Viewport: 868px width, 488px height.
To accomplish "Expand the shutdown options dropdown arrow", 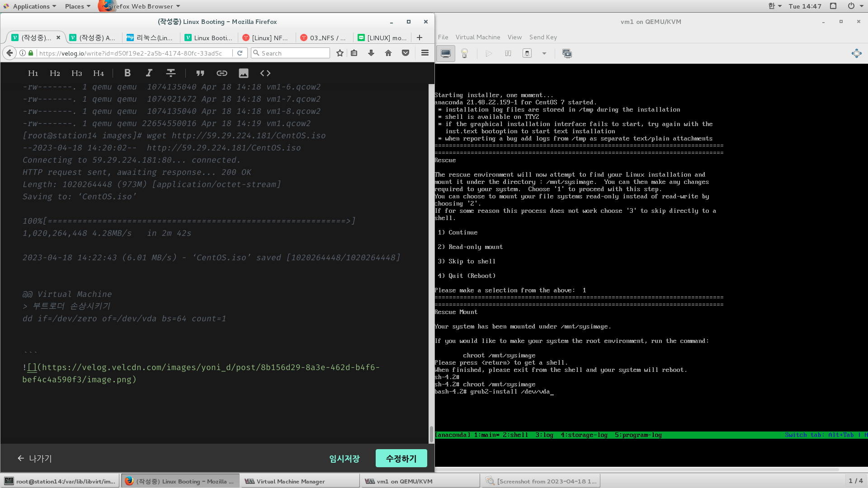I will pyautogui.click(x=544, y=53).
